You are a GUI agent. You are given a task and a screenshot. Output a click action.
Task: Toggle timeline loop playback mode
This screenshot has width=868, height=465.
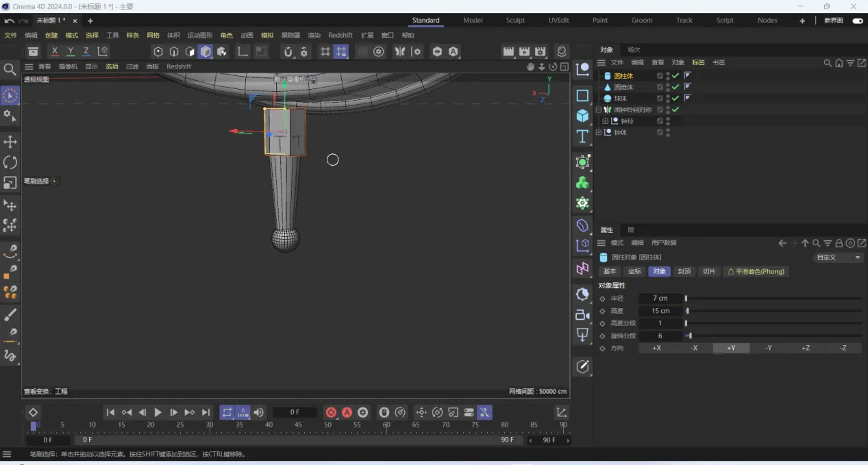[x=227, y=412]
